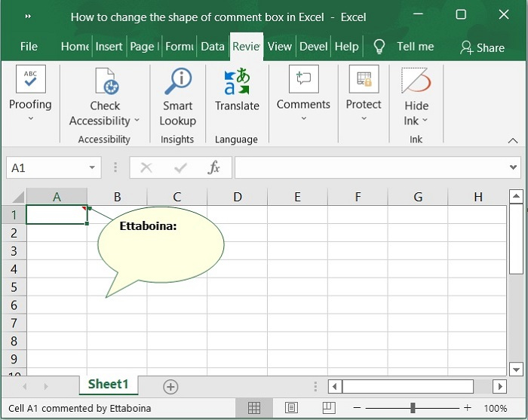Switch to Normal view in status bar

pos(254,408)
